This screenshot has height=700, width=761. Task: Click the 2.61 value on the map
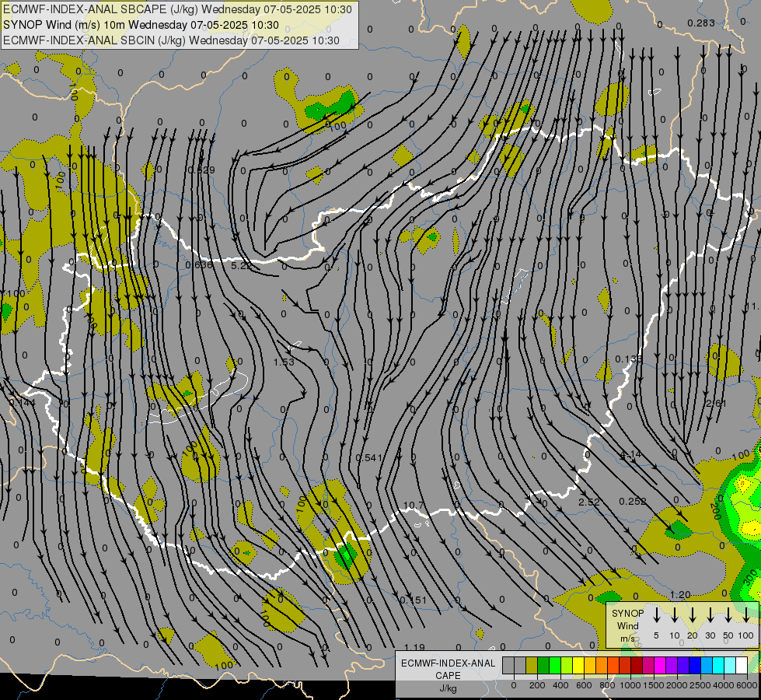[x=716, y=403]
